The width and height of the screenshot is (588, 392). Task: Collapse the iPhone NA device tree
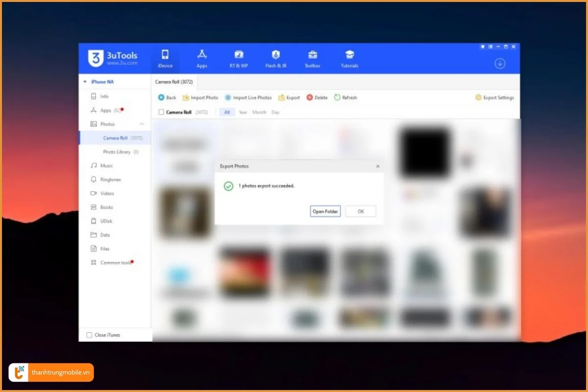tap(85, 82)
